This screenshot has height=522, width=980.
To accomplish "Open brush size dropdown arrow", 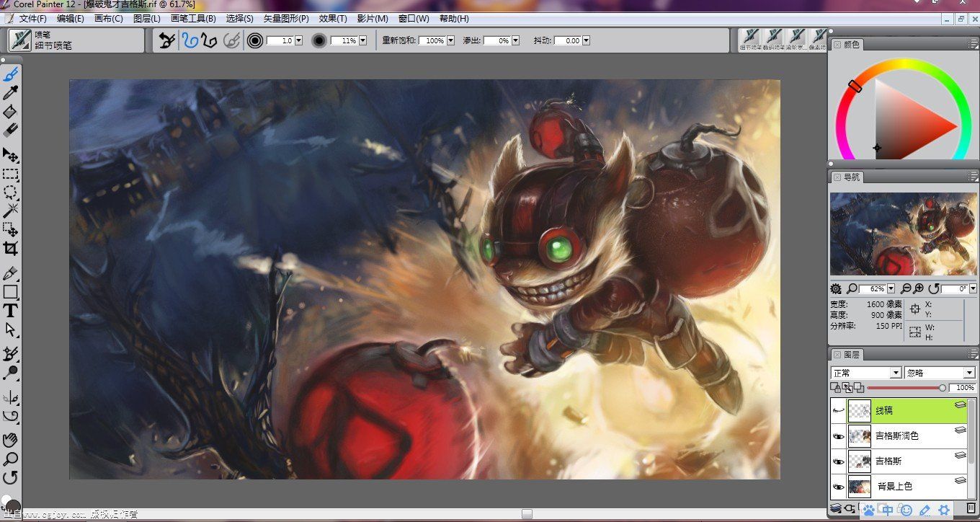I will point(298,41).
